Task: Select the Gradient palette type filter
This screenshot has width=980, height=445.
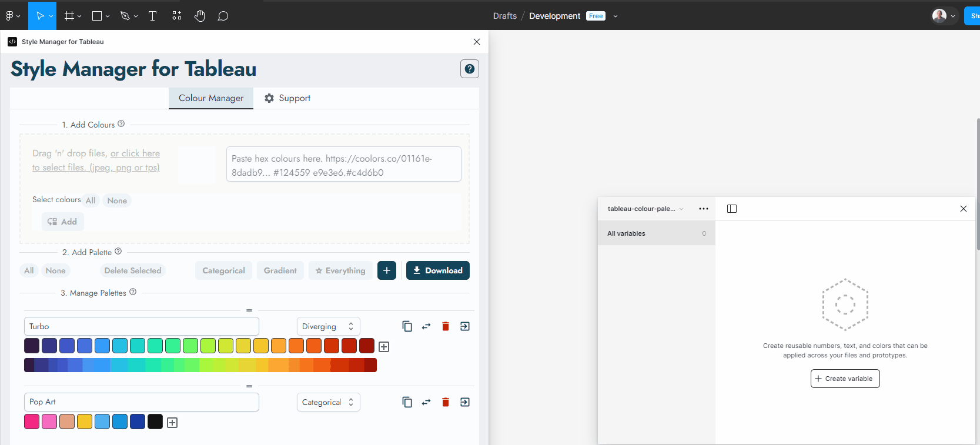Action: pyautogui.click(x=280, y=270)
